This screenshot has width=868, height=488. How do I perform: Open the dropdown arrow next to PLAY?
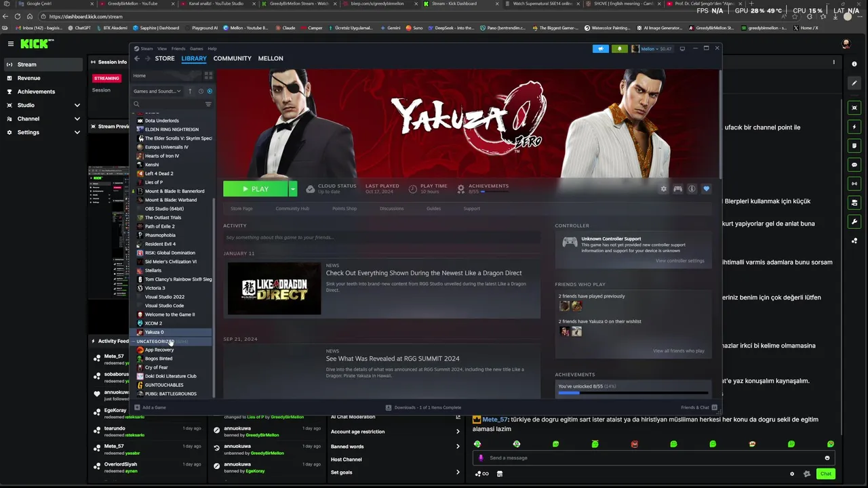coord(293,189)
